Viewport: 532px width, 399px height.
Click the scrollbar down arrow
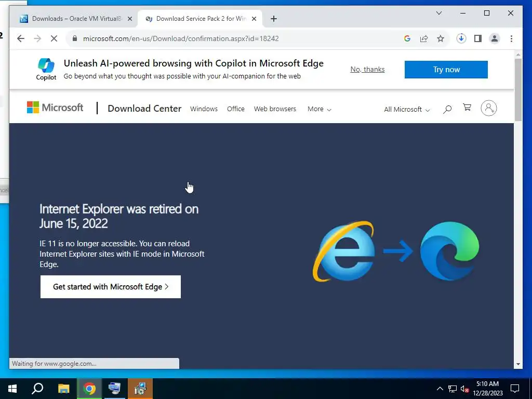click(518, 364)
